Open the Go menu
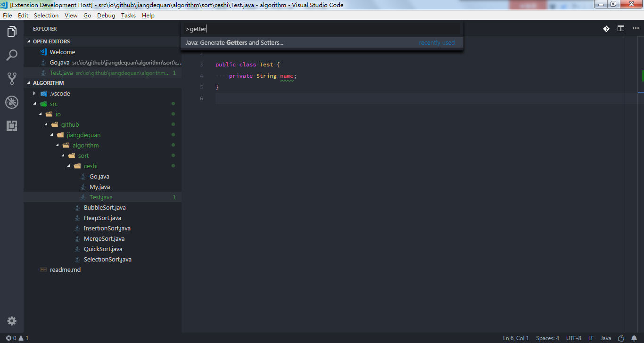The width and height of the screenshot is (644, 343). tap(87, 15)
